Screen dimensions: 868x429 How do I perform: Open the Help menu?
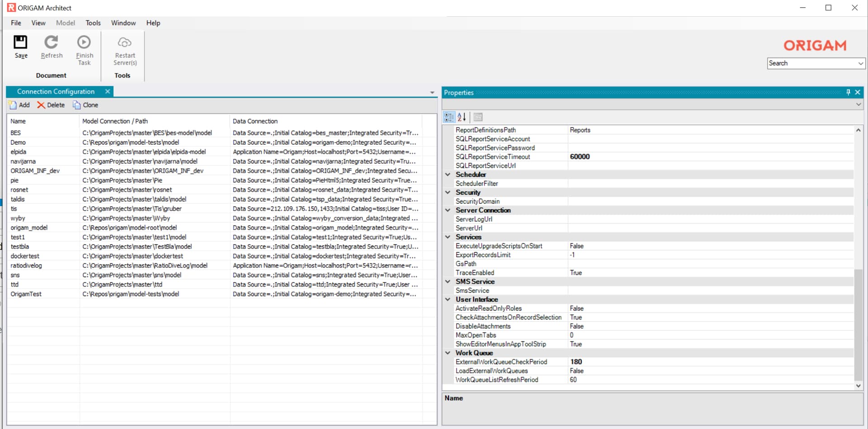tap(153, 23)
